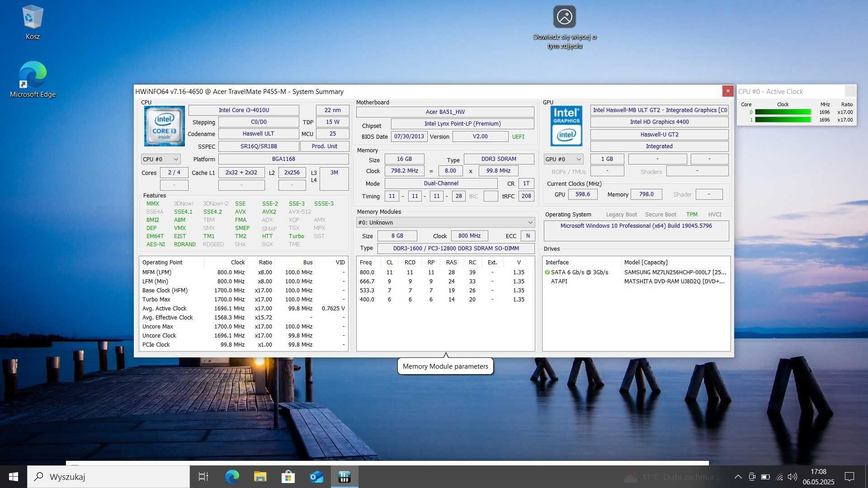The image size is (868, 488).
Task: Open Outlook from the taskbar
Action: point(316,477)
